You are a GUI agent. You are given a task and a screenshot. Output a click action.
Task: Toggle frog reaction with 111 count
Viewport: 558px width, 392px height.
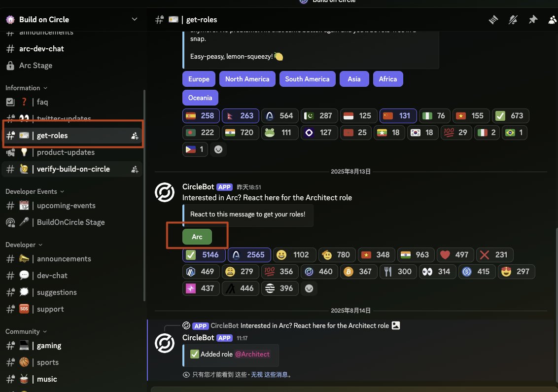(279, 133)
